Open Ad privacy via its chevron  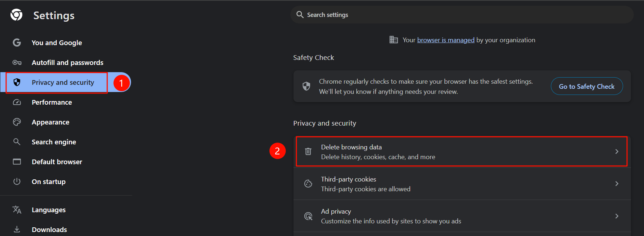click(x=617, y=216)
